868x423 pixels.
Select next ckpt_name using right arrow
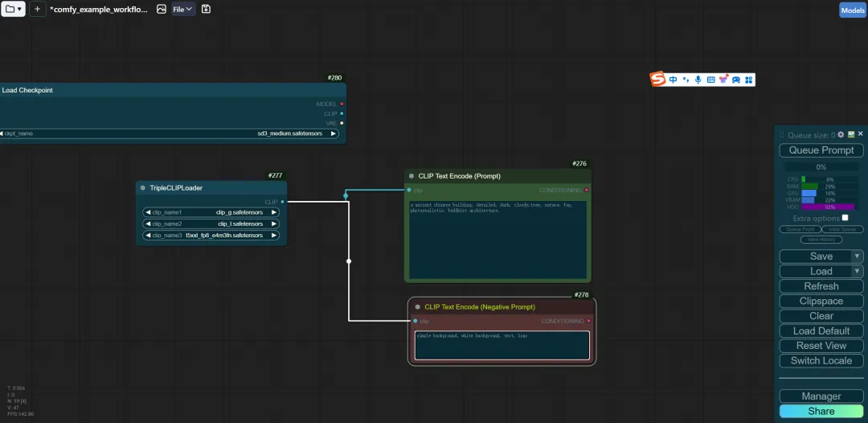pos(334,133)
